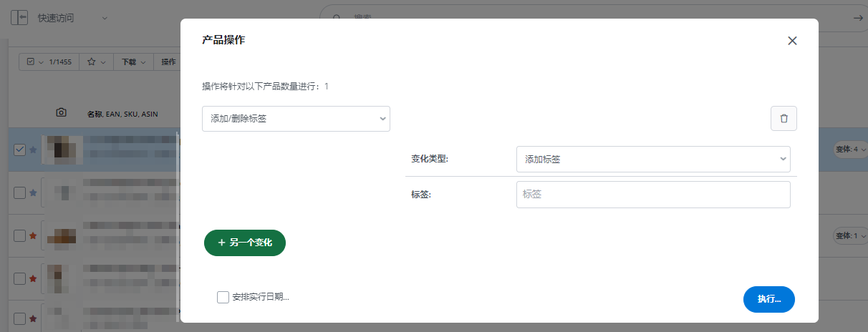Open thumbnail of the selected product row
868x332 pixels.
(62, 150)
